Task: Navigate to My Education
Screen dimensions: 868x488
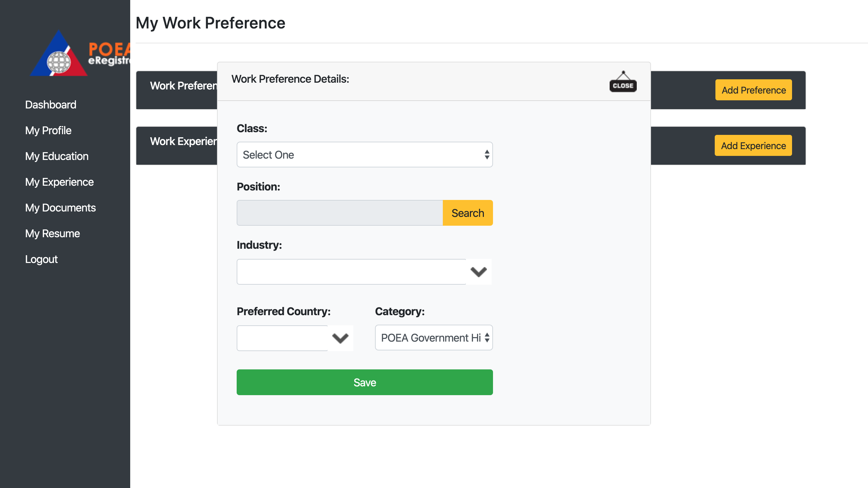Action: (x=57, y=156)
